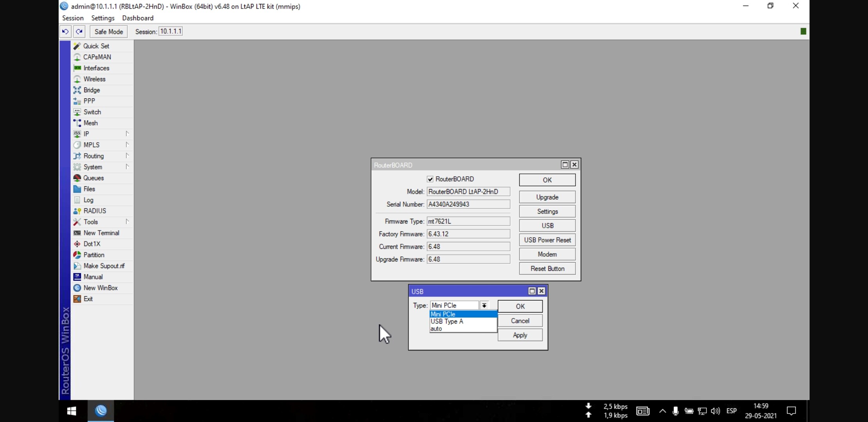Open the Files window
The image size is (868, 422).
[89, 189]
